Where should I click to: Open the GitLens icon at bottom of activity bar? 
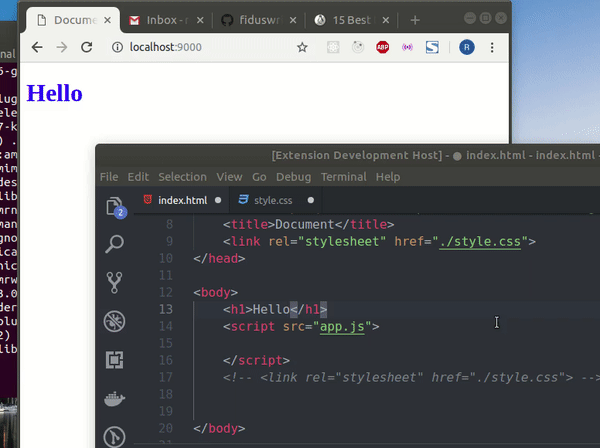(x=114, y=437)
